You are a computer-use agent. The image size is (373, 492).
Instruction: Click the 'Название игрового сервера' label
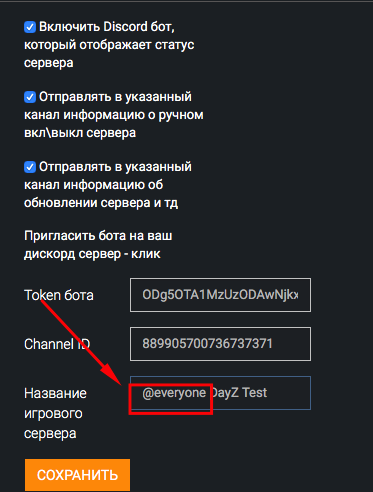(55, 413)
